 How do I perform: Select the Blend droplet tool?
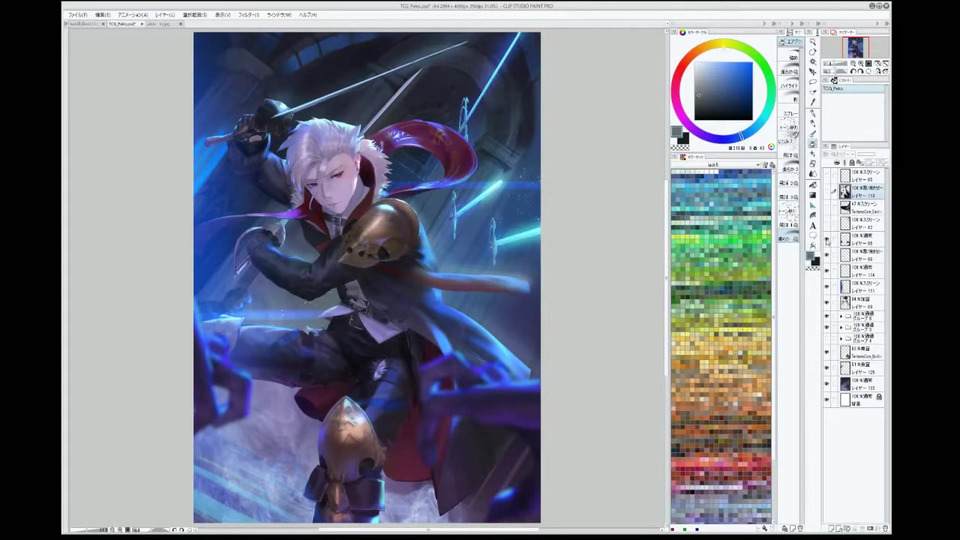click(812, 174)
